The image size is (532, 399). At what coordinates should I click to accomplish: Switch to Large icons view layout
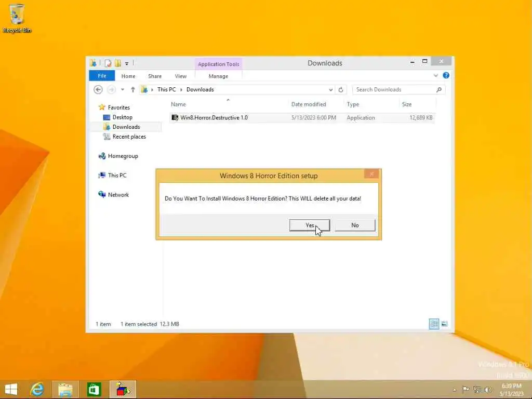coord(445,324)
